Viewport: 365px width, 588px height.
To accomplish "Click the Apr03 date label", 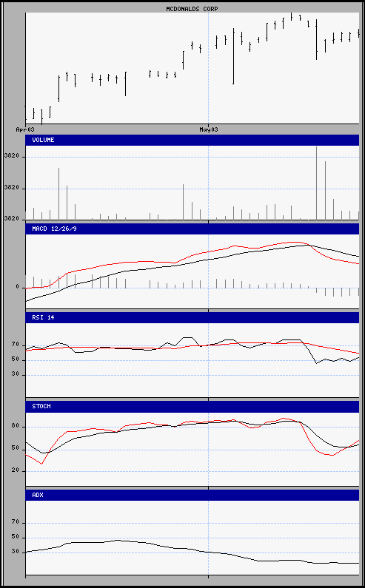I will coord(25,129).
